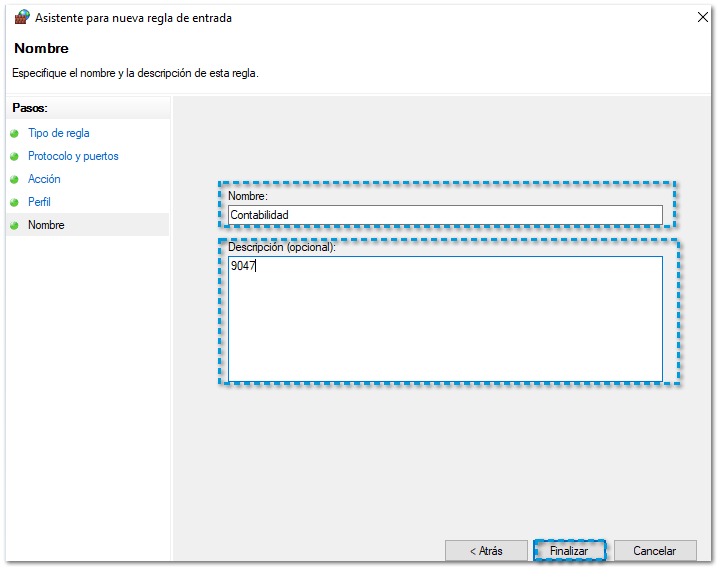Click Finalizar to finish the rule

(569, 551)
